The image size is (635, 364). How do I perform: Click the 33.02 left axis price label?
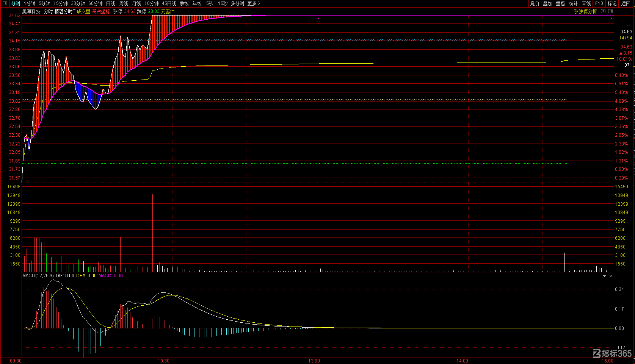coord(15,101)
